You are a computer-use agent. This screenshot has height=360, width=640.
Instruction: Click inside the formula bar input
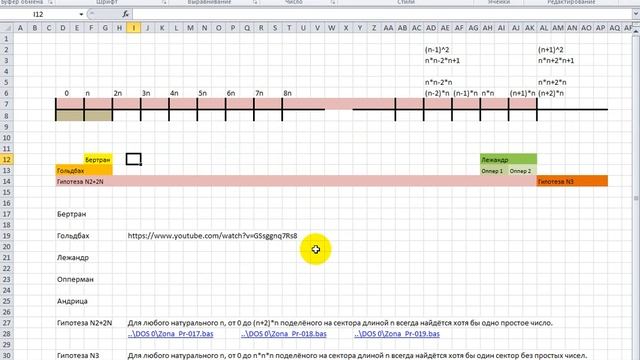click(x=382, y=14)
